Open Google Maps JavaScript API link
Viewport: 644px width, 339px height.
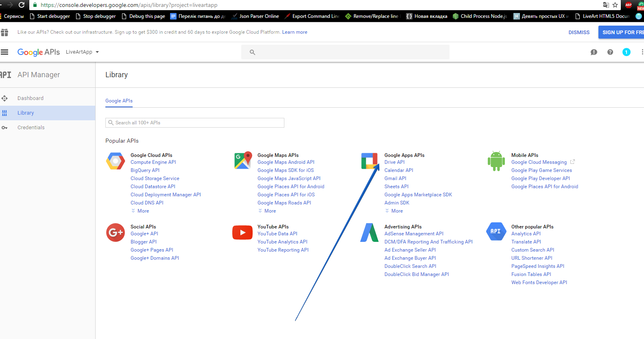(x=289, y=178)
